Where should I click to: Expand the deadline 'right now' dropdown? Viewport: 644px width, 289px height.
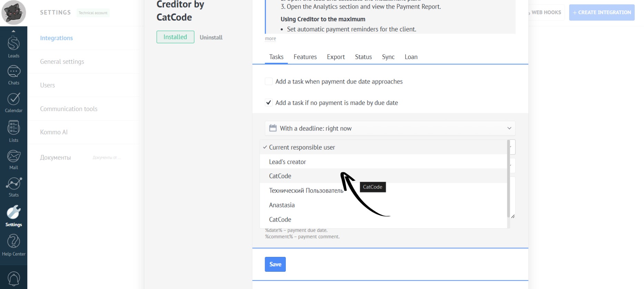click(390, 128)
